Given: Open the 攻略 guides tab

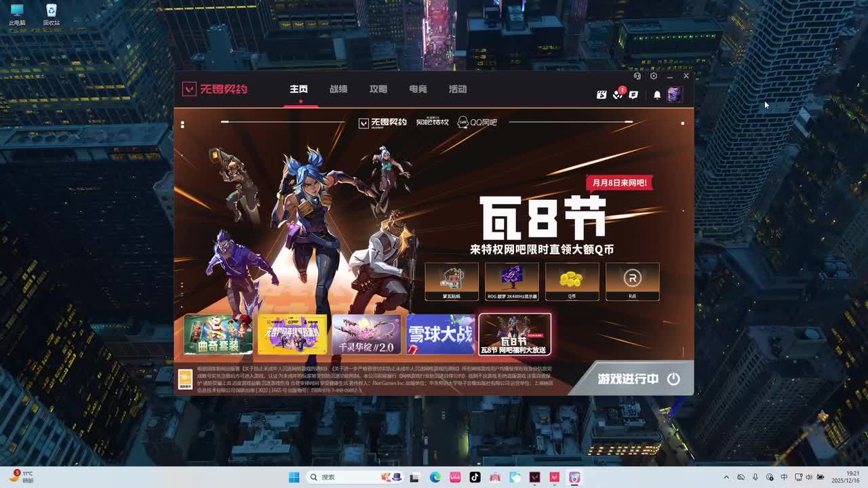Looking at the screenshot, I should 378,89.
